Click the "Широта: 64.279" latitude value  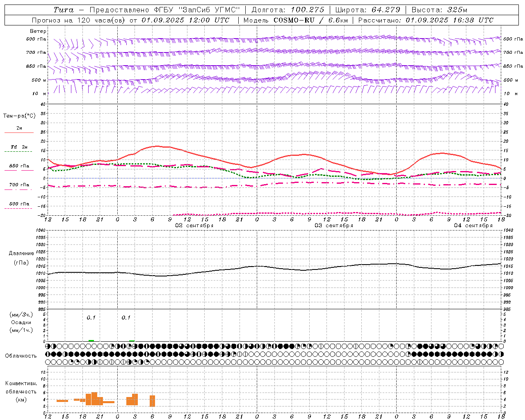tap(367, 10)
